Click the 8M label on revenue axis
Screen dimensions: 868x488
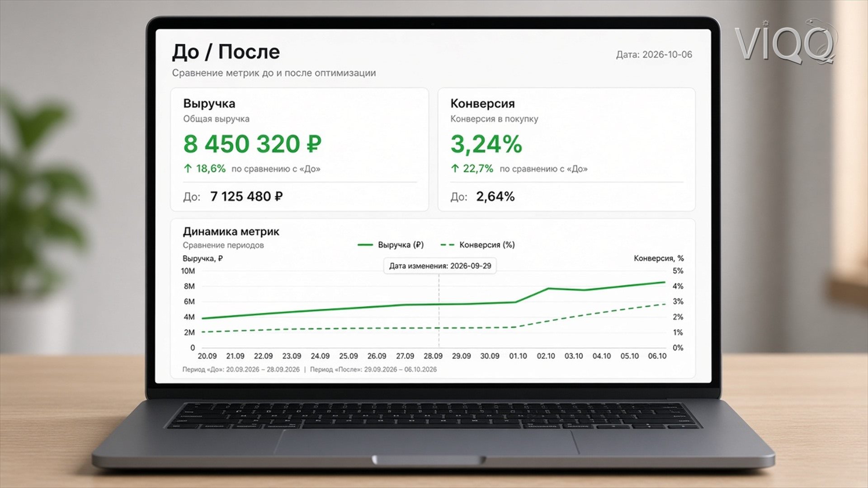(189, 286)
